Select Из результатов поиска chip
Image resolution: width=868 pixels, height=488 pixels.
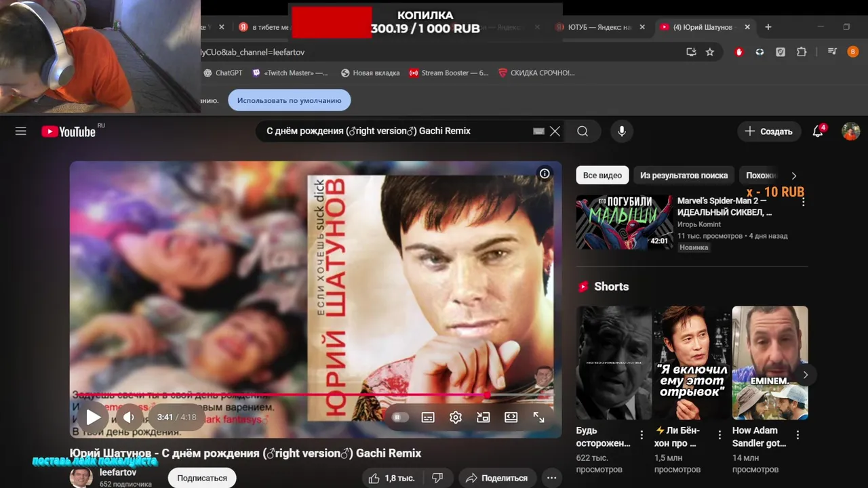pos(684,176)
